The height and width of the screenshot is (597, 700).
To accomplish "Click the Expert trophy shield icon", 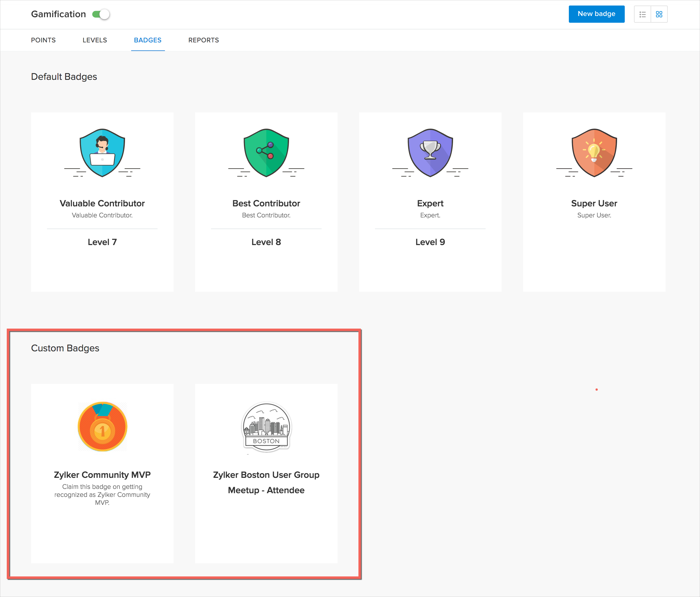I will click(x=430, y=153).
